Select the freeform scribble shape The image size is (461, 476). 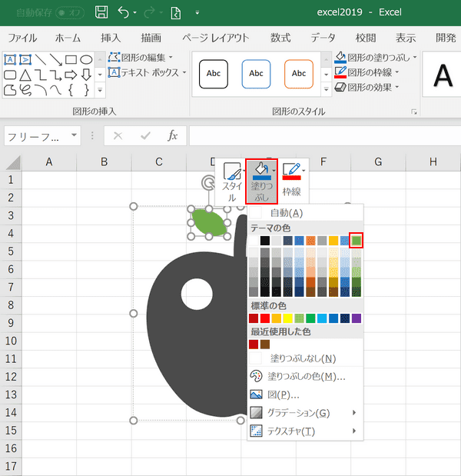[x=25, y=90]
